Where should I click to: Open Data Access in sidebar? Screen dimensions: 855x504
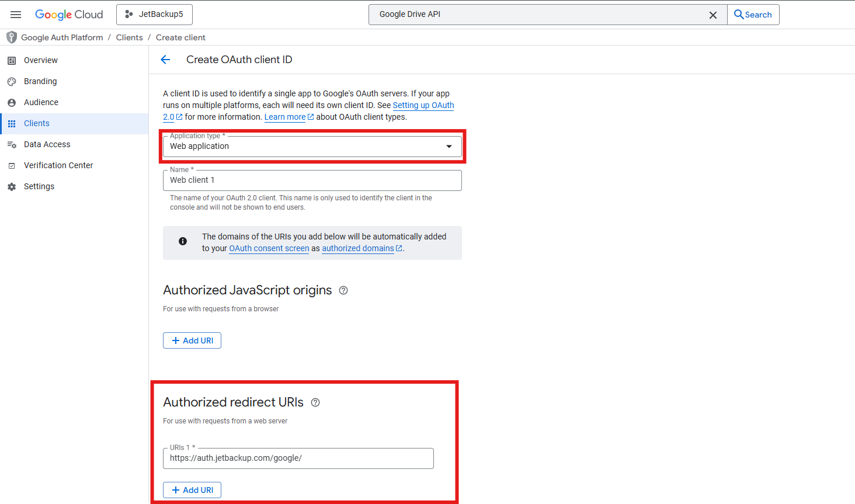(x=47, y=144)
